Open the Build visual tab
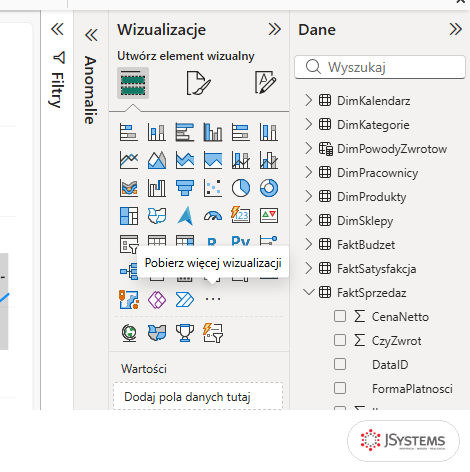This screenshot has width=470, height=472. point(133,83)
